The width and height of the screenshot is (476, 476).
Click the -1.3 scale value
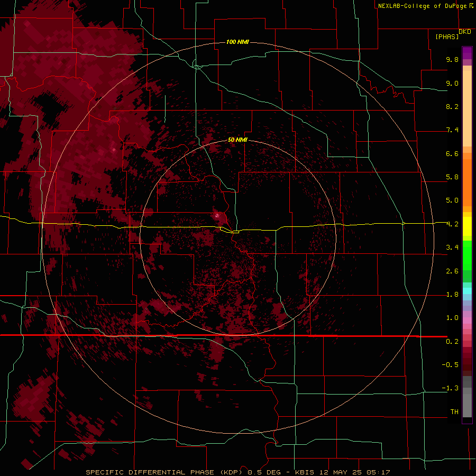(450, 388)
